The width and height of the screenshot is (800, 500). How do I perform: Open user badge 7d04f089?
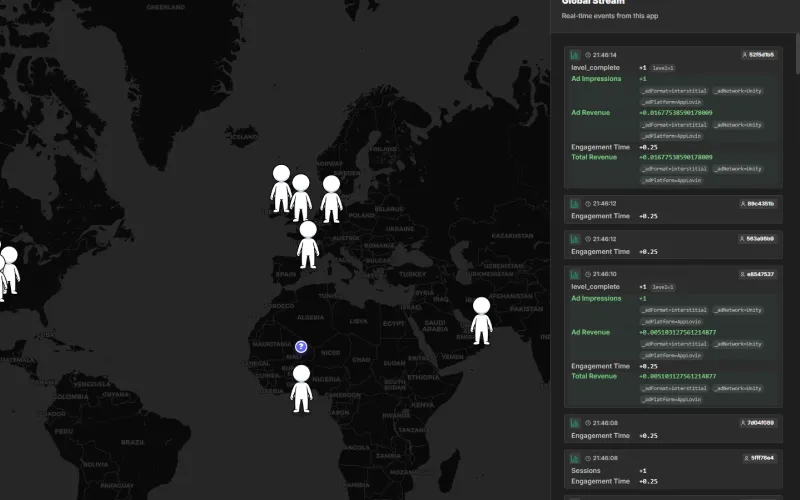pos(757,423)
